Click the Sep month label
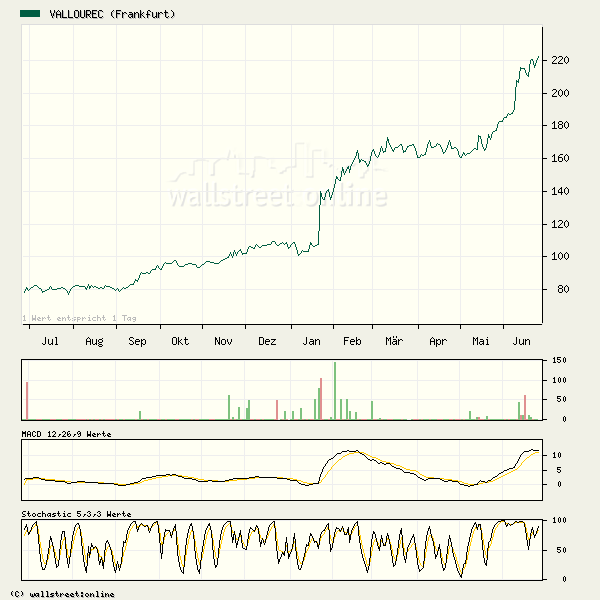The image size is (600, 600). pyautogui.click(x=137, y=341)
